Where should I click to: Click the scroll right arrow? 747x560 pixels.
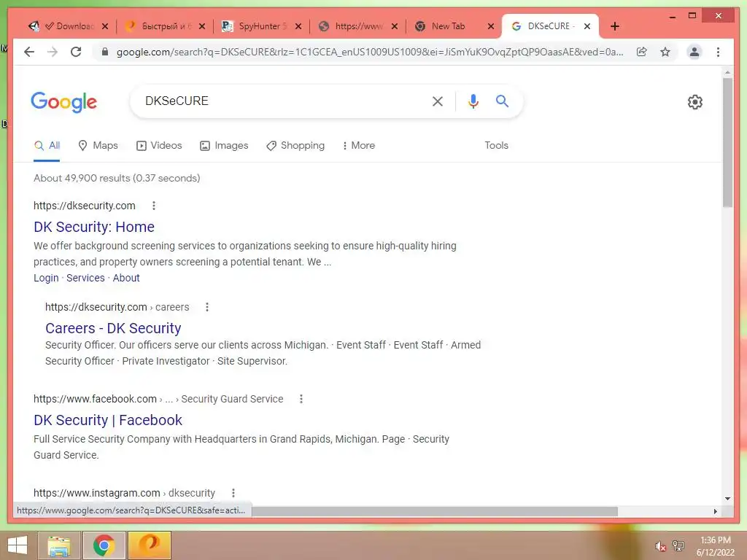(715, 511)
